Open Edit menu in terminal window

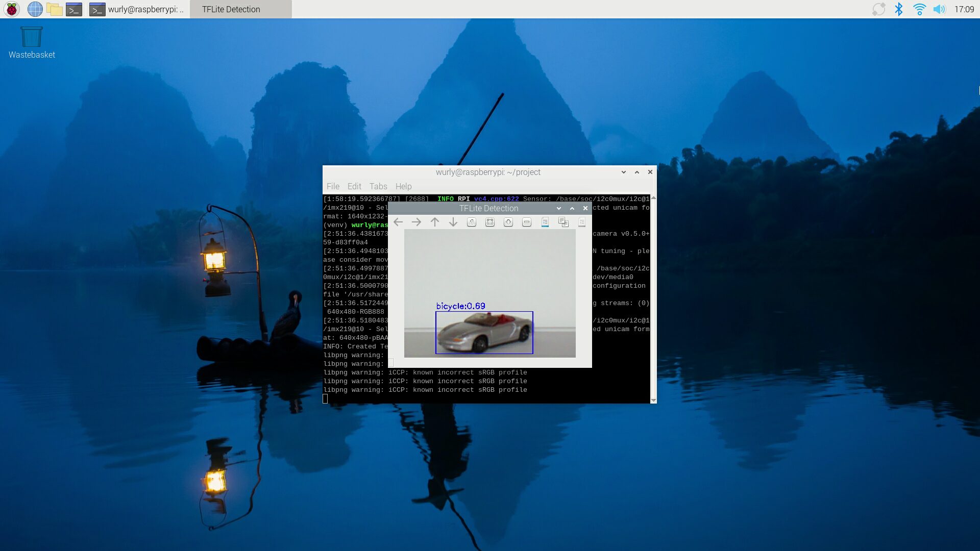[354, 186]
